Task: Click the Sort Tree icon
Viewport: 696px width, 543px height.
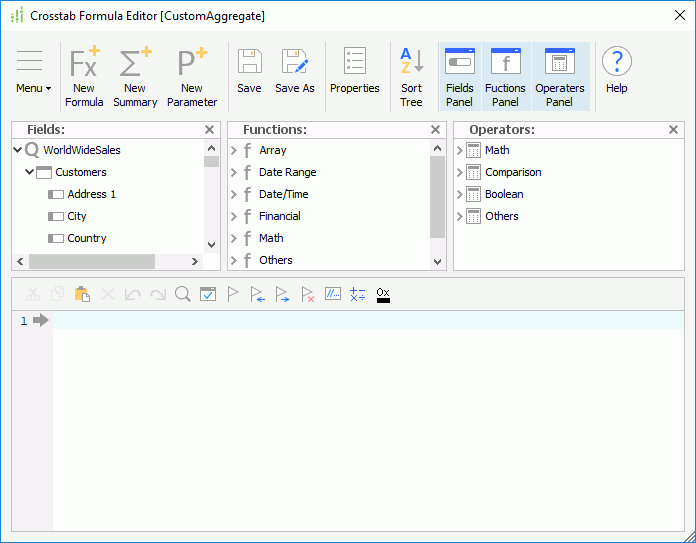Action: pos(411,76)
